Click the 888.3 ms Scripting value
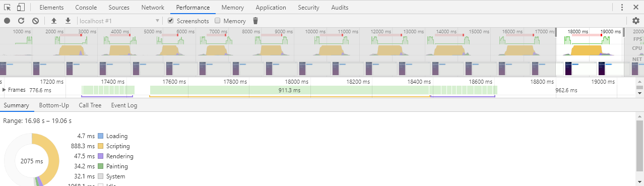Screen dimensions: 644x186 click(x=83, y=146)
